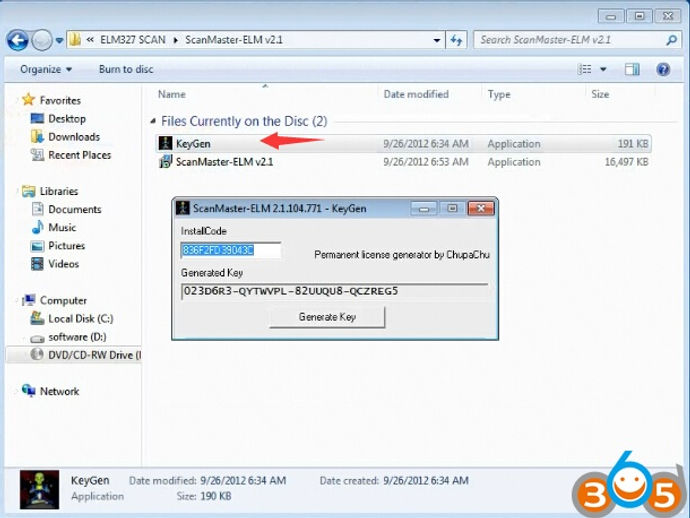The width and height of the screenshot is (690, 518).
Task: Click the InstallCode input field
Action: click(x=231, y=250)
